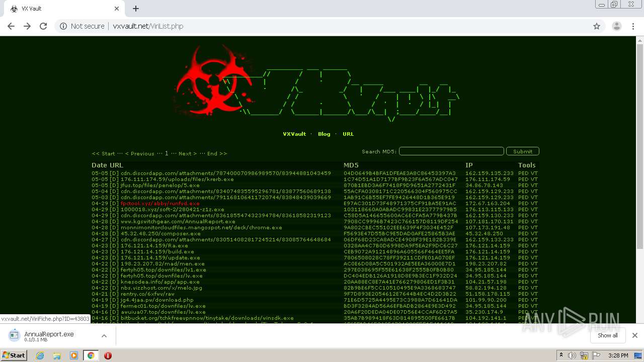
Task: Select the VX Vault browser tab
Action: tap(64, 9)
